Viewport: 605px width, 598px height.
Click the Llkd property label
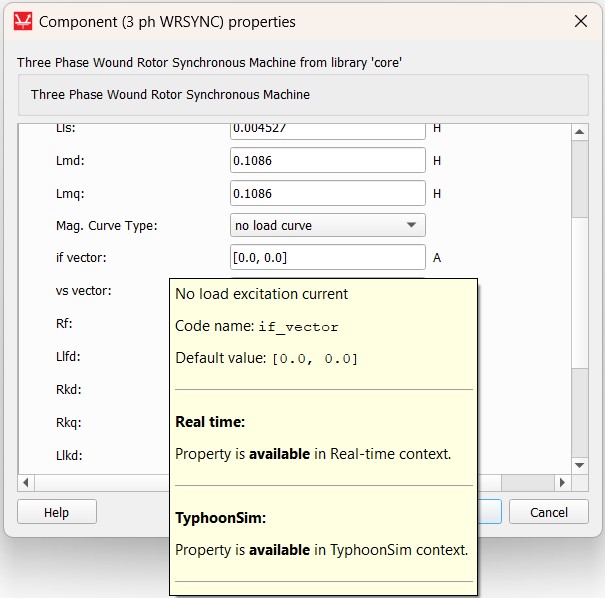(69, 455)
